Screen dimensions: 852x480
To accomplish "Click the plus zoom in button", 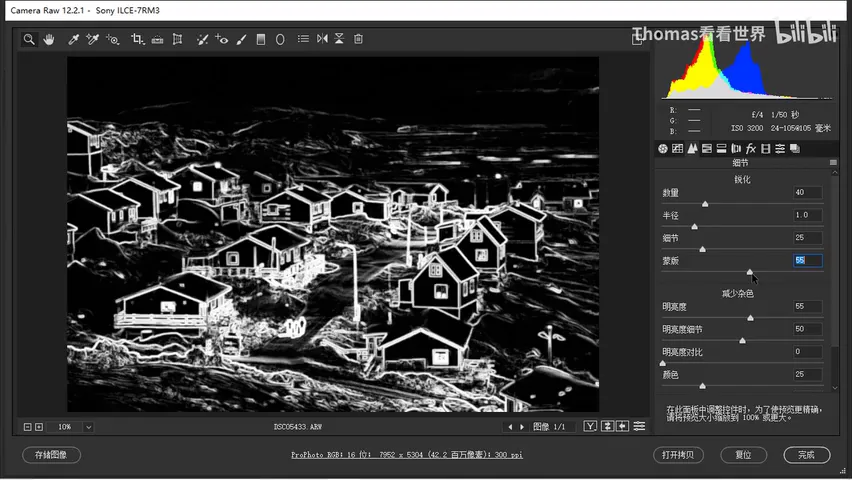I will (39, 427).
